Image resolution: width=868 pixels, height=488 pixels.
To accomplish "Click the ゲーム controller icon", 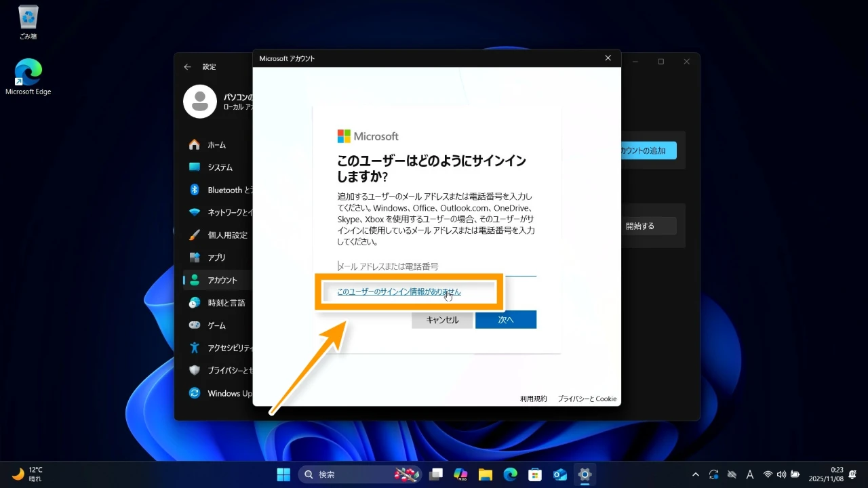I will (195, 325).
